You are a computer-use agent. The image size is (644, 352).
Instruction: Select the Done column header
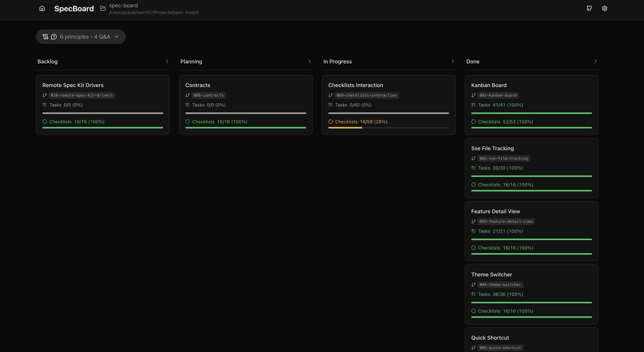point(473,61)
